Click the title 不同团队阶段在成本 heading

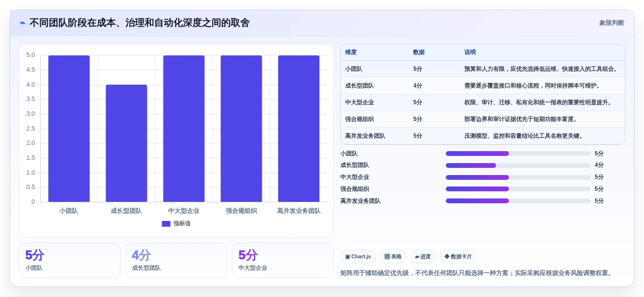point(139,23)
